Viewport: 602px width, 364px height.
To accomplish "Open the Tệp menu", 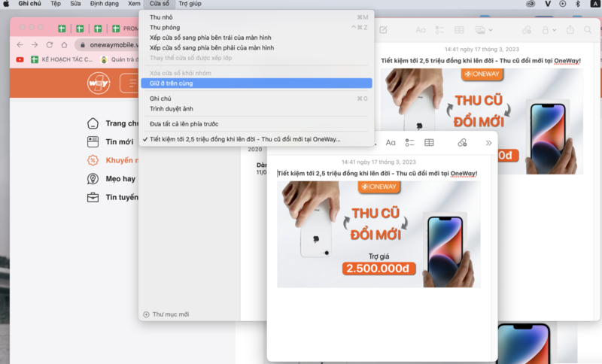I will [x=56, y=4].
